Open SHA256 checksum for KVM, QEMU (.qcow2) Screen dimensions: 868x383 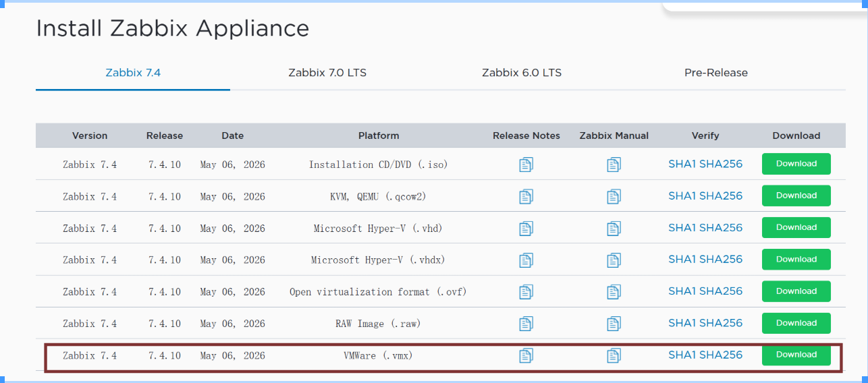[721, 196]
